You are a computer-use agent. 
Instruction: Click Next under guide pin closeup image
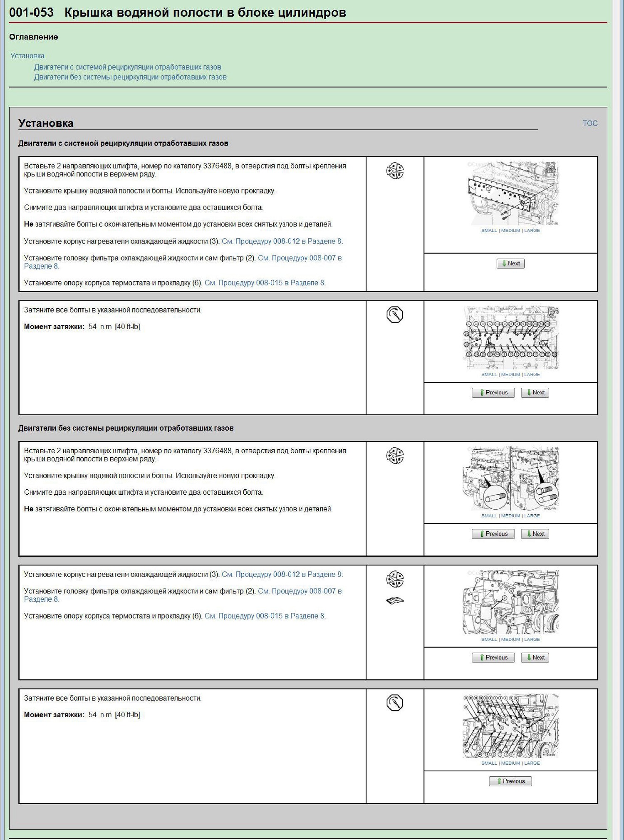click(535, 534)
